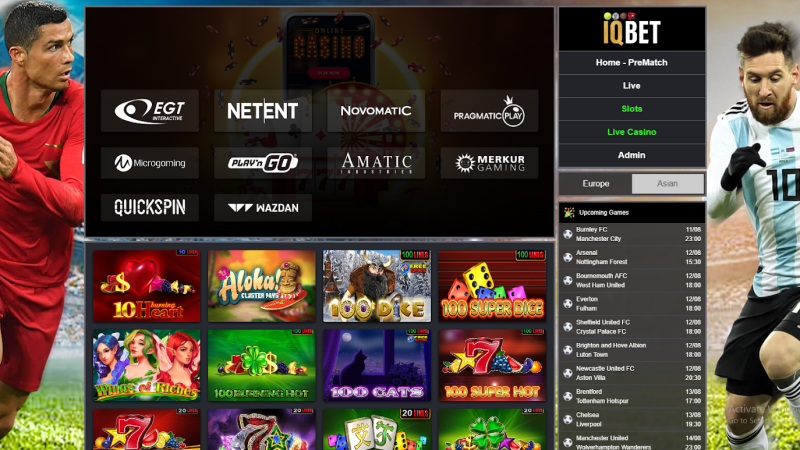Open the Merkur Gaming provider logo

click(x=489, y=163)
